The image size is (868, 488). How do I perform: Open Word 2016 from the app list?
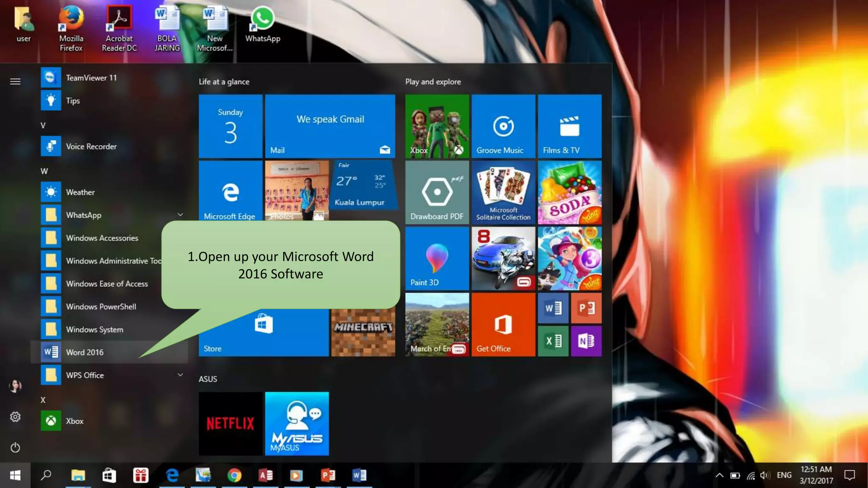click(85, 352)
